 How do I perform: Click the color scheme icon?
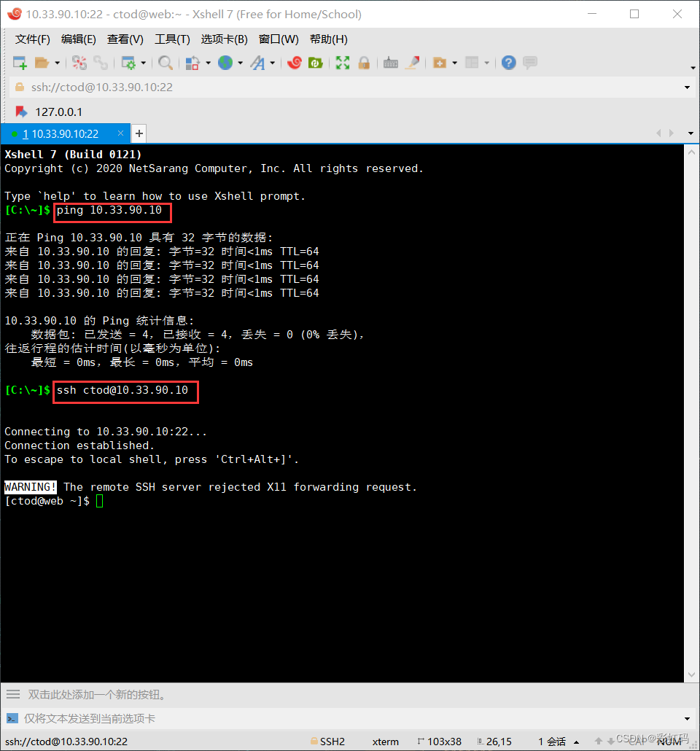[x=192, y=63]
